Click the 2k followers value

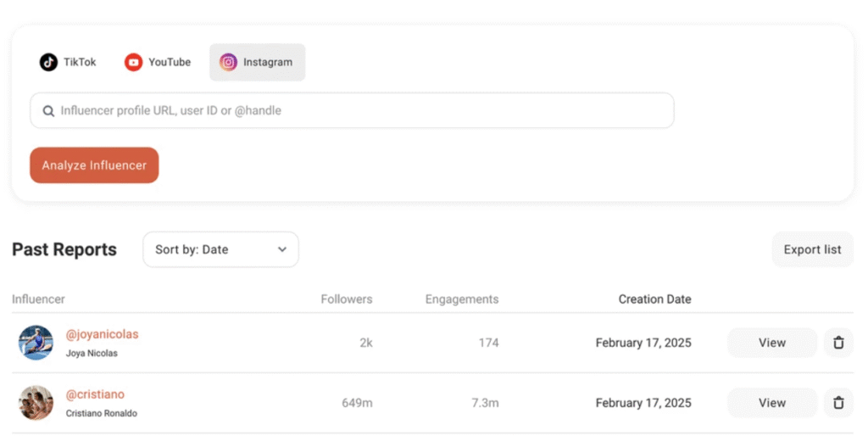pos(366,343)
